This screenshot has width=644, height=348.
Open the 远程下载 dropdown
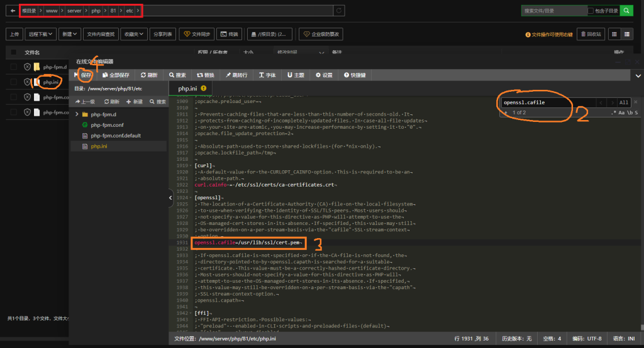pyautogui.click(x=41, y=34)
